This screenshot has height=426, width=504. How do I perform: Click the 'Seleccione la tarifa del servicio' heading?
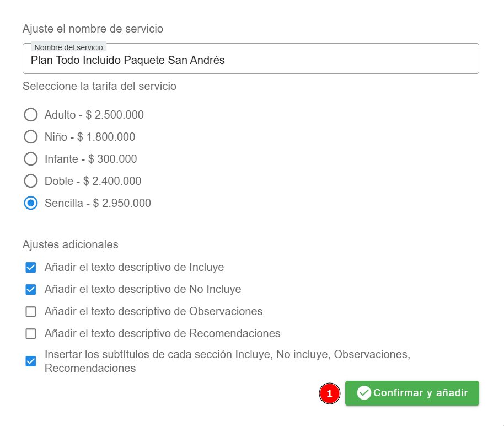click(99, 86)
